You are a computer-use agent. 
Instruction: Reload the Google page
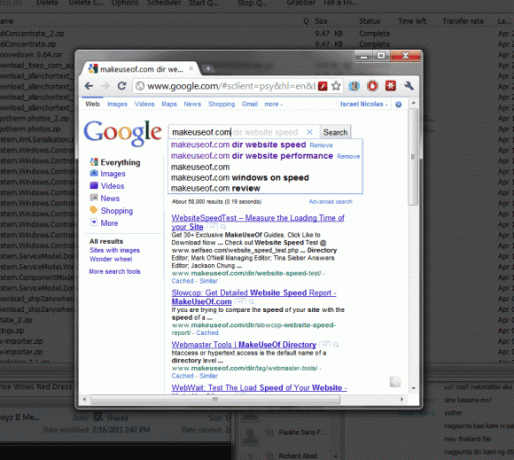click(x=122, y=86)
